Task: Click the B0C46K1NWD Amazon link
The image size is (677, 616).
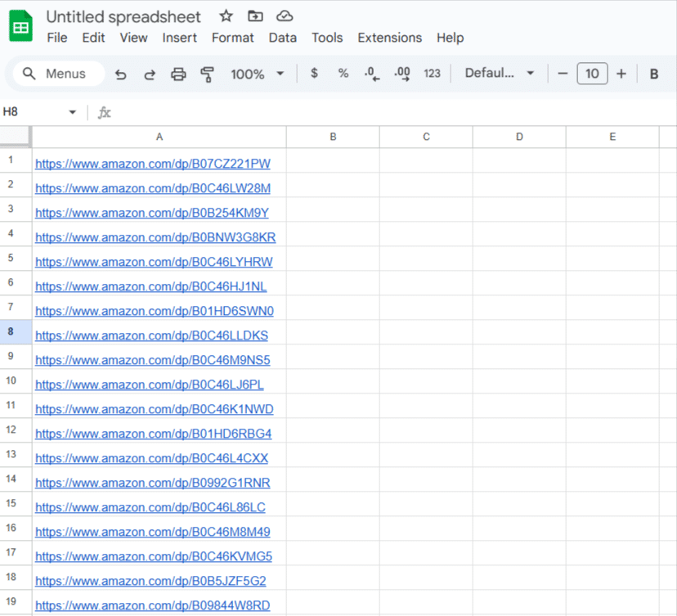Action: (x=155, y=409)
